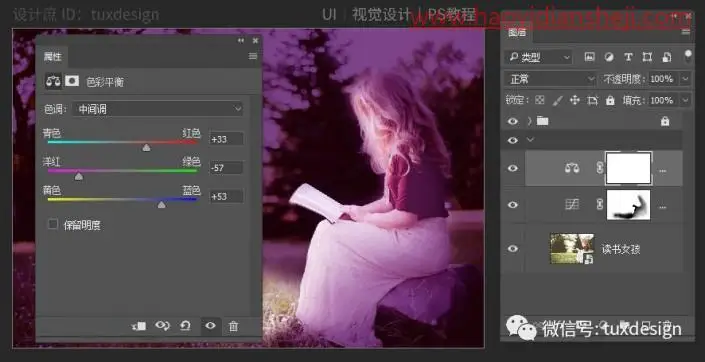Click the Curves layer mask link icon

(599, 205)
